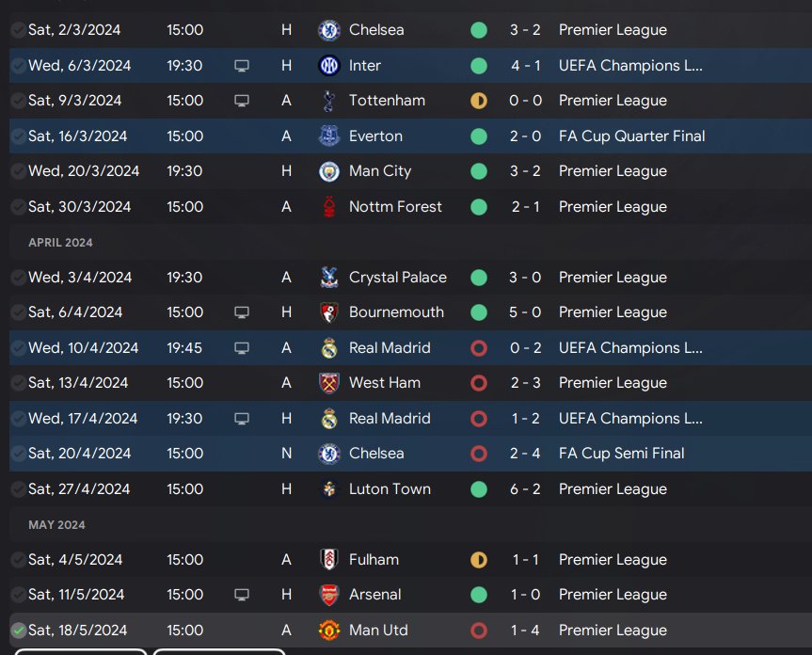The image size is (812, 655).
Task: Click the Fulham club crest
Action: coord(329,560)
